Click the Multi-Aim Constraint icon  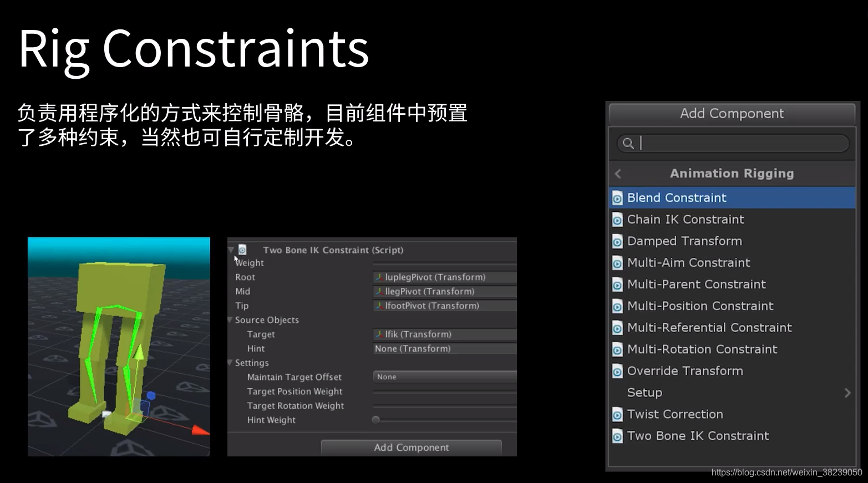click(617, 263)
